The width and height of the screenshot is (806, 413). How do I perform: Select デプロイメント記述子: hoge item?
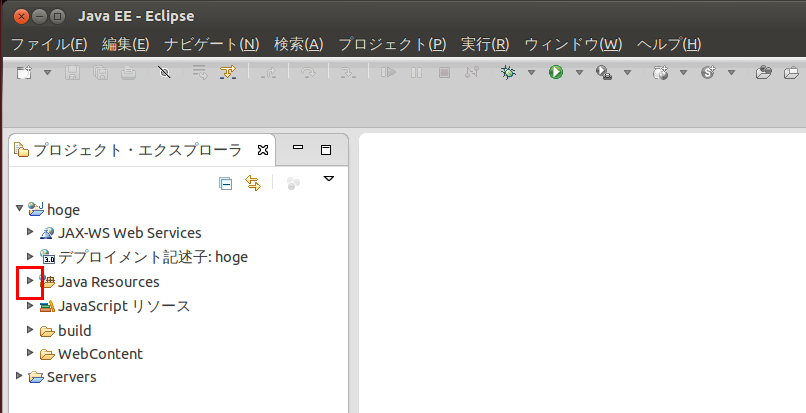153,257
